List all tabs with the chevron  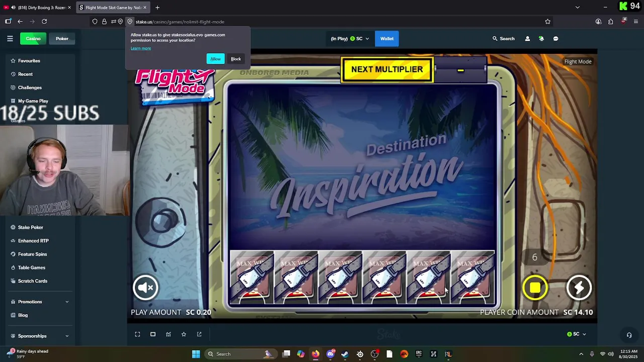coord(578,8)
